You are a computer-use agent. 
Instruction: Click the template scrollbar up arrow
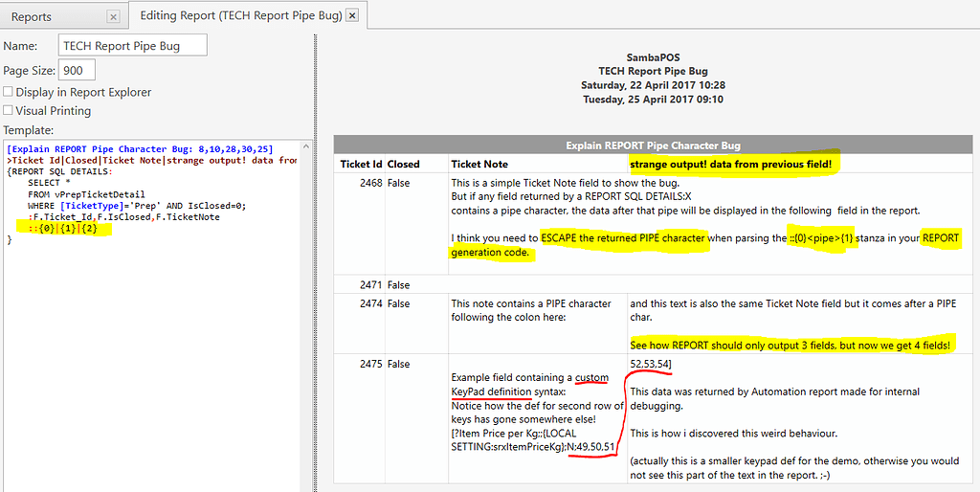point(305,146)
